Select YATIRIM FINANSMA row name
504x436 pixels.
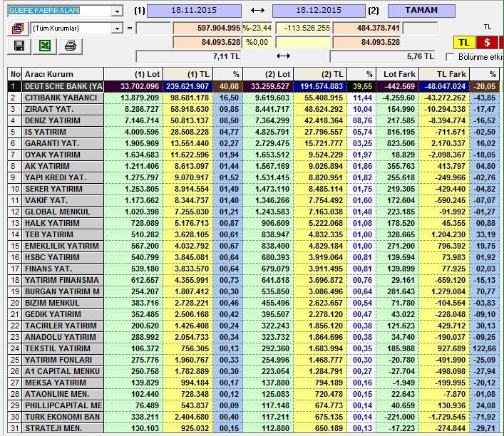[x=63, y=280]
